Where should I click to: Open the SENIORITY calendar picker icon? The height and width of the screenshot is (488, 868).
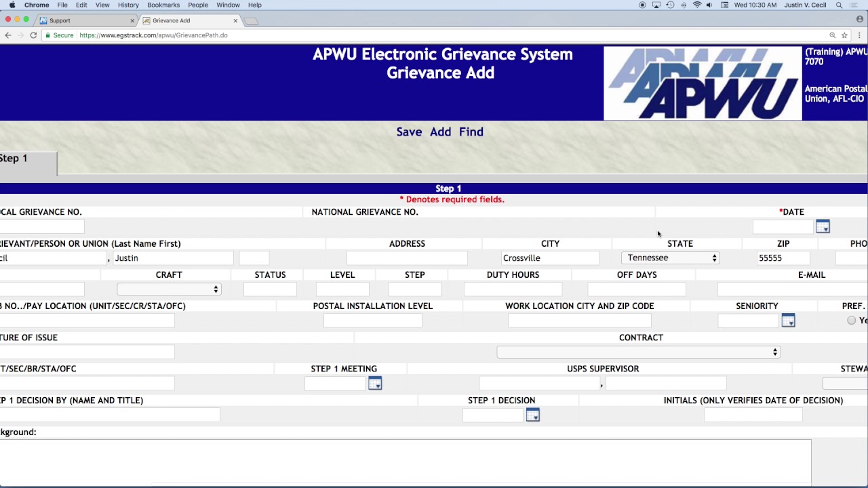coord(788,321)
